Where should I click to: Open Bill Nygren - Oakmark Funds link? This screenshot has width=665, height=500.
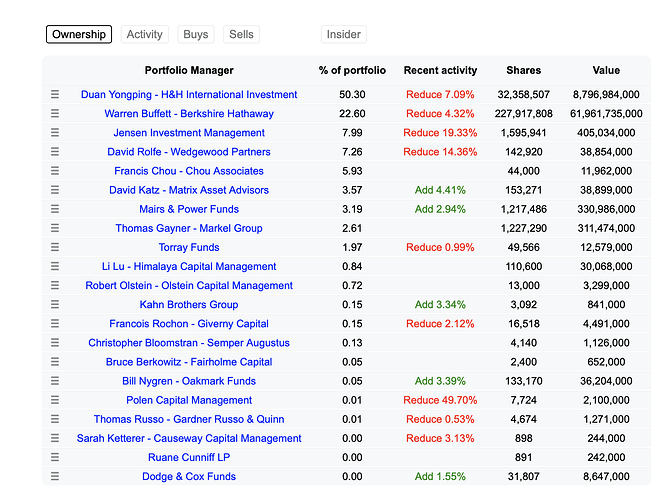[x=189, y=380]
